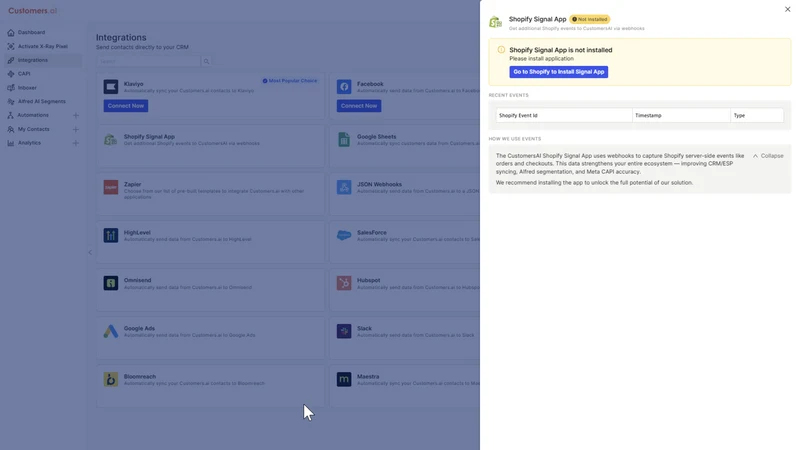This screenshot has width=800, height=450.
Task: Click the HighLevel logo icon
Action: [111, 235]
